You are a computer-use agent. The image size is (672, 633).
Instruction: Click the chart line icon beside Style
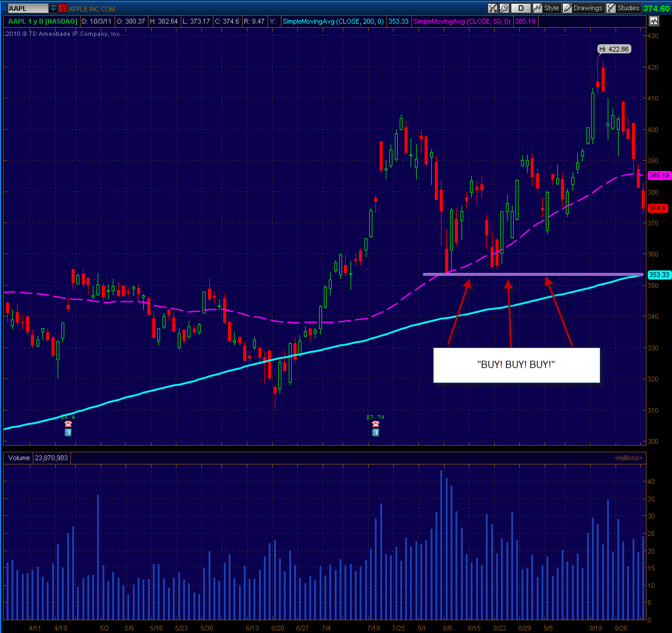coord(537,8)
